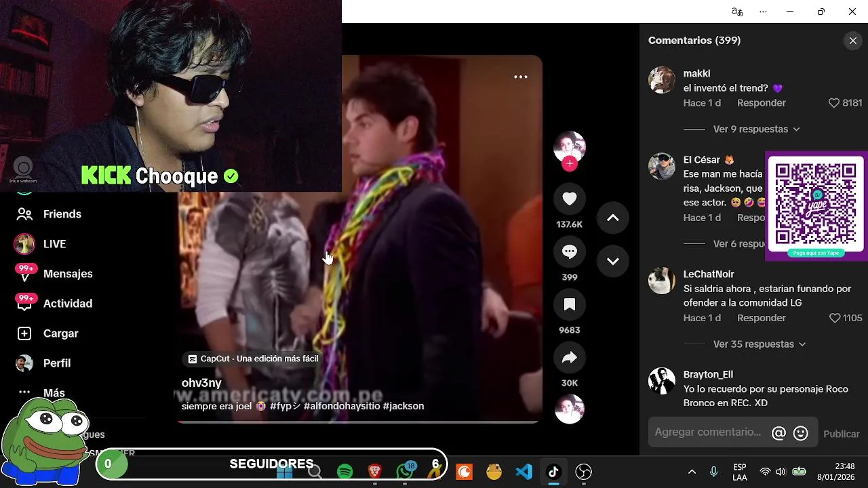Screen dimensions: 868x488
Task: Reply to LeChatNoir's comment
Action: point(762,318)
